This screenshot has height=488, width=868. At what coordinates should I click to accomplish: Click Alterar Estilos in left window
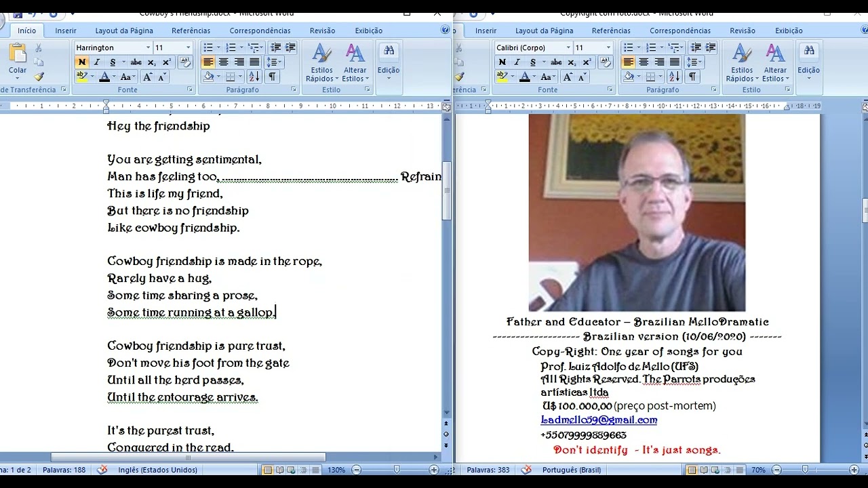point(355,62)
